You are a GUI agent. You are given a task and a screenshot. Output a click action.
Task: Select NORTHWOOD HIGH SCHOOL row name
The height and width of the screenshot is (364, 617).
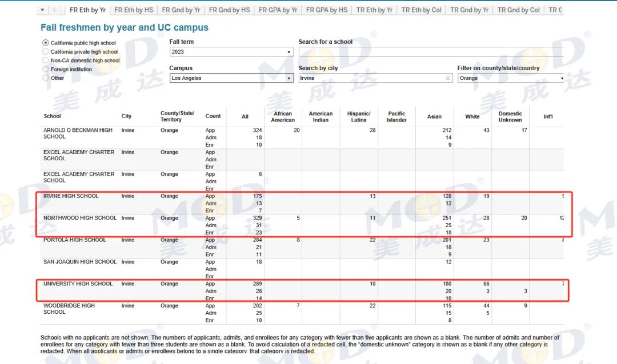(80, 218)
